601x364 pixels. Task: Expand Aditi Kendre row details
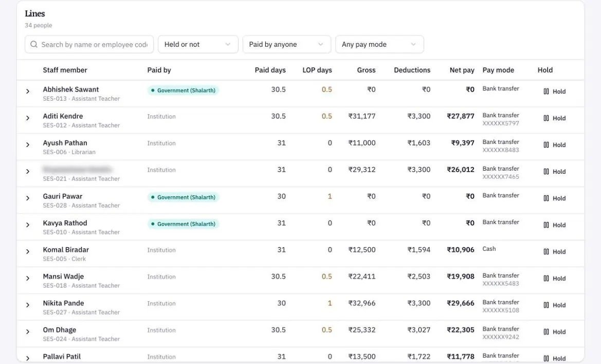(28, 118)
